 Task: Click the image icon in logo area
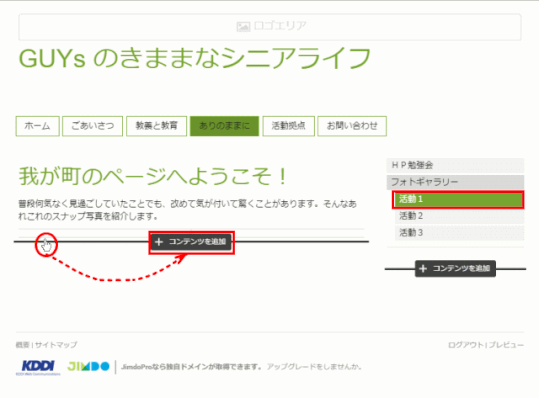pyautogui.click(x=243, y=26)
